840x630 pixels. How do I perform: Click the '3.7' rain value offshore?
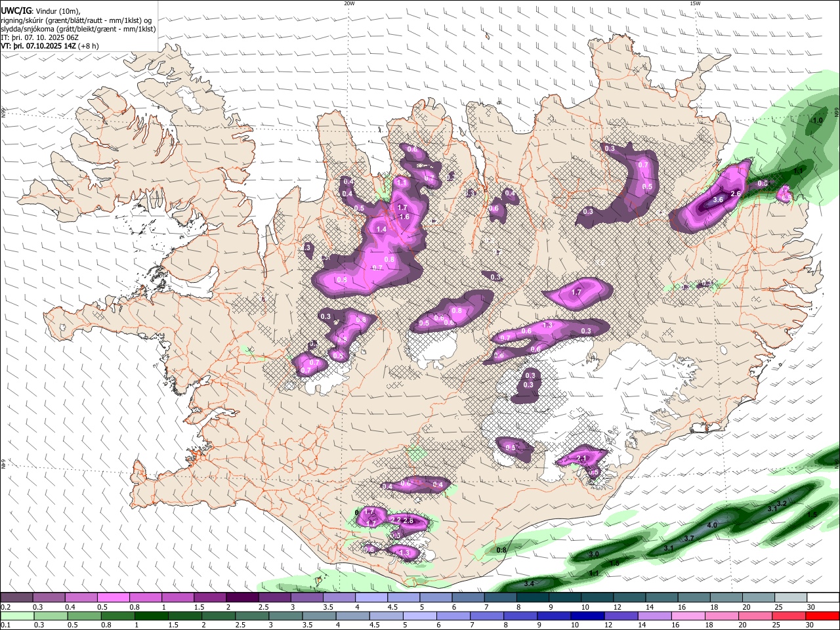689,538
